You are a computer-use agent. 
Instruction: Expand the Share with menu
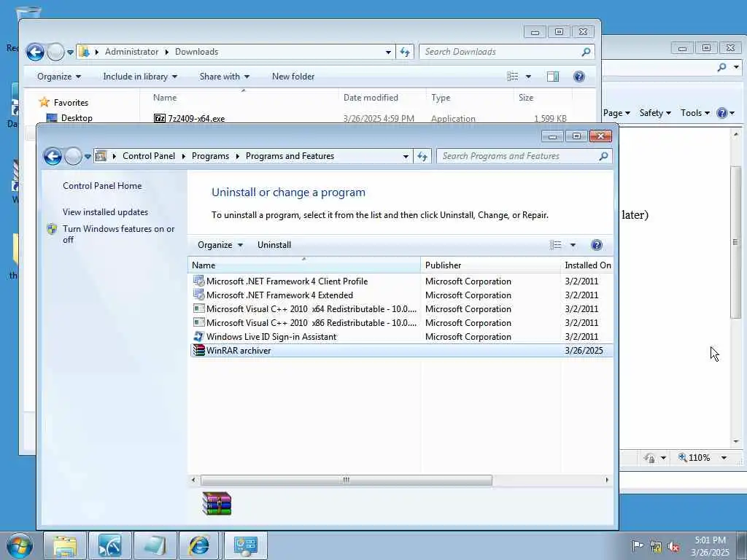(x=225, y=76)
